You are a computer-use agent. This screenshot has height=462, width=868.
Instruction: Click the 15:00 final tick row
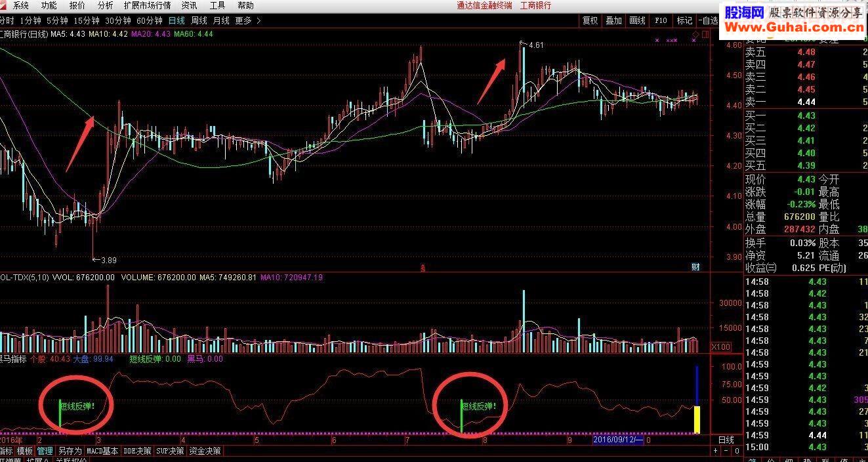click(x=806, y=447)
